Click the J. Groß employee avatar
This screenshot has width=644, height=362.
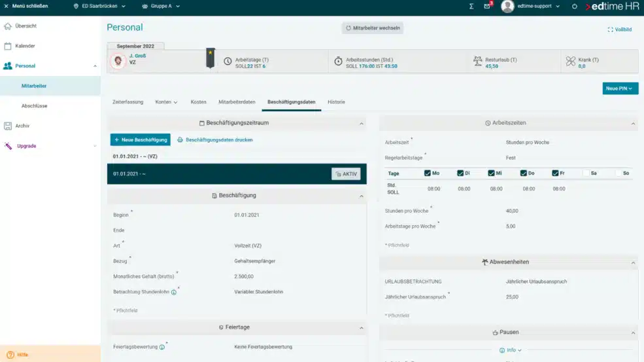[118, 61]
